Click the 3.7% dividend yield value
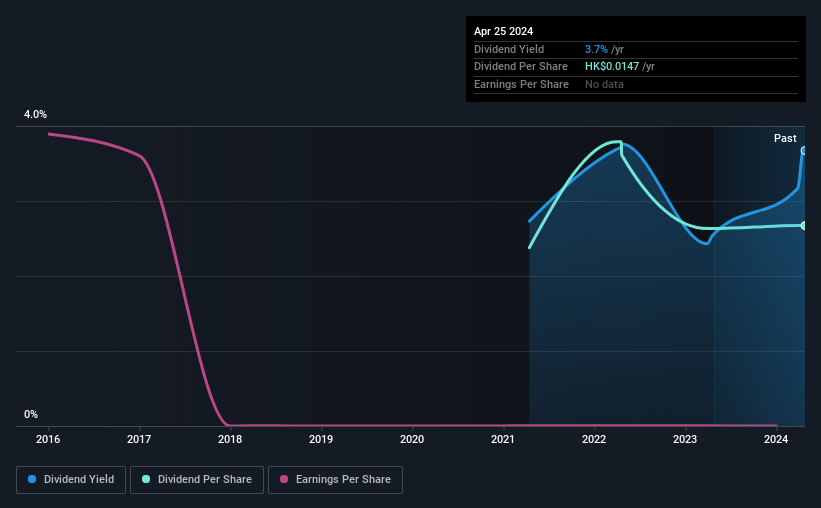This screenshot has width=821, height=508. pos(596,49)
